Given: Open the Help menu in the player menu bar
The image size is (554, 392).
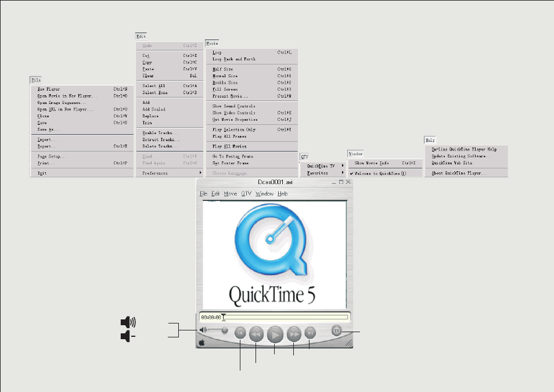Looking at the screenshot, I should click(282, 194).
